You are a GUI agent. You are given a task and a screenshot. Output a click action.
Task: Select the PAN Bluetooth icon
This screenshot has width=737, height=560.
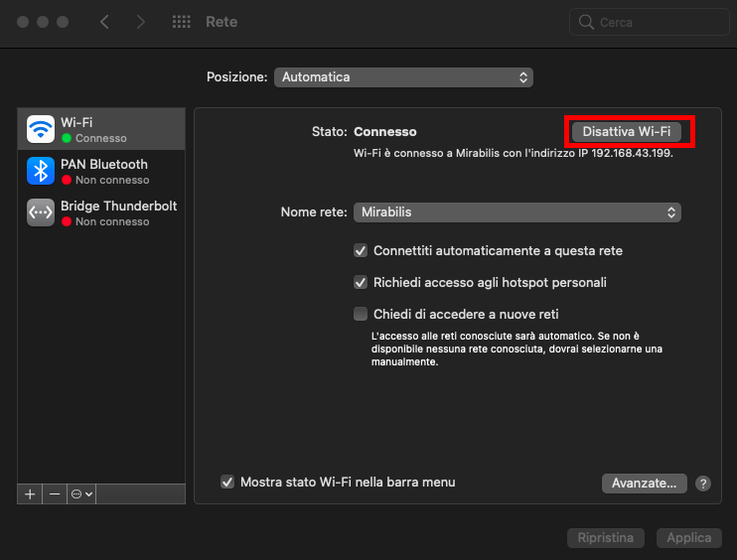pyautogui.click(x=41, y=171)
